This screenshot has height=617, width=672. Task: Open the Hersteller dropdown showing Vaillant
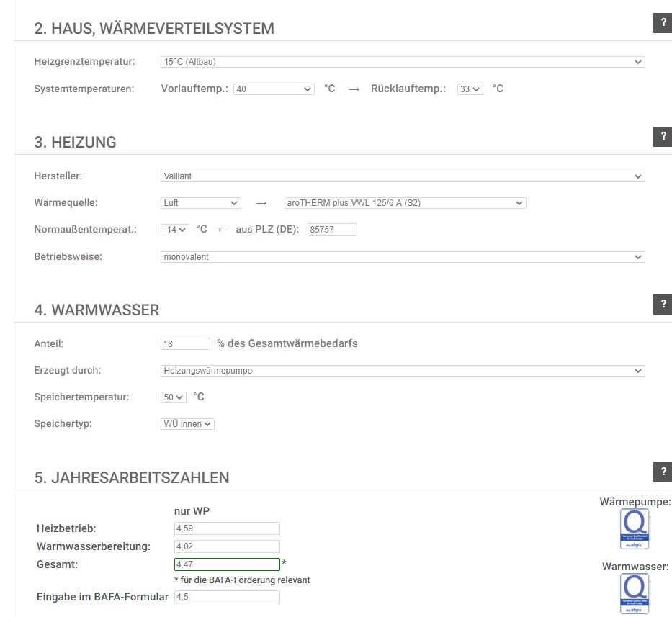tap(402, 176)
